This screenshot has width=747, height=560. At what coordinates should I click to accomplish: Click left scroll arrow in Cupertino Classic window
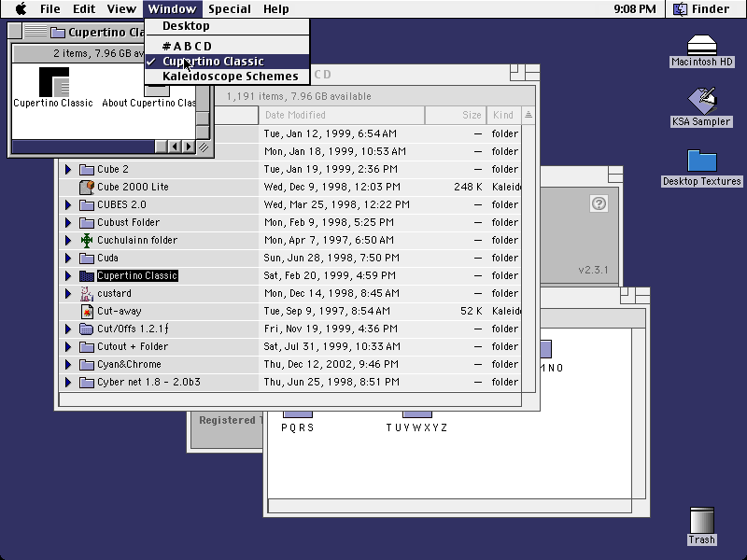coord(175,147)
